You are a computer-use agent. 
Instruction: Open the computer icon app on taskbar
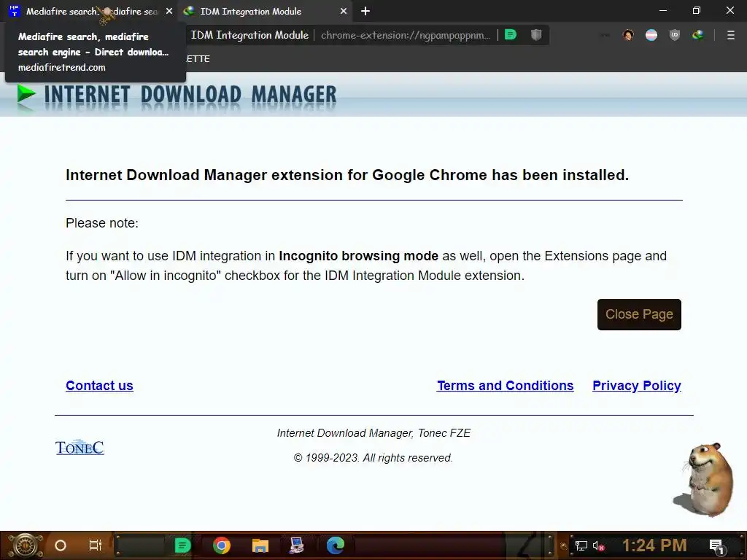pyautogui.click(x=296, y=545)
